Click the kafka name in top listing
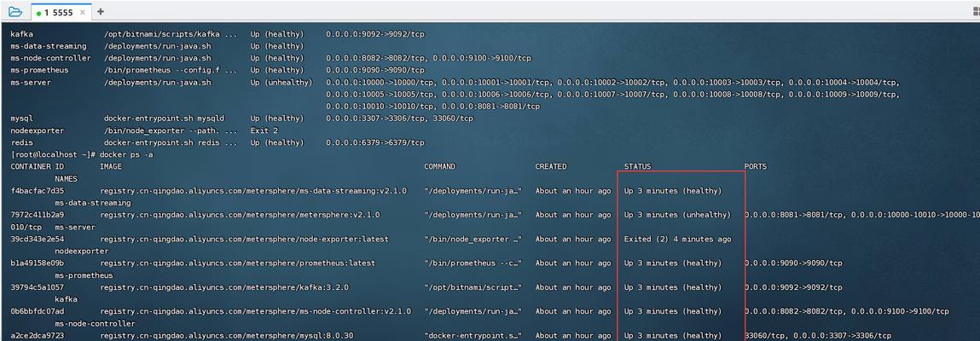 (x=22, y=34)
